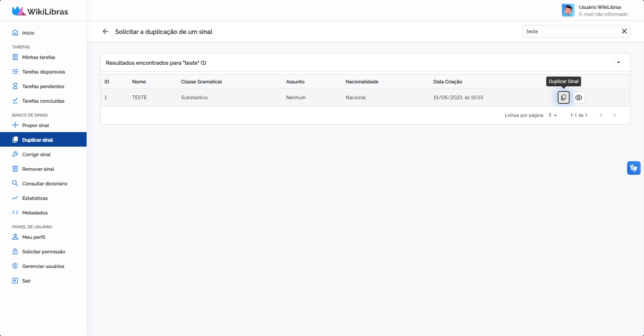Clear the search field with X
This screenshot has height=336, width=644.
click(624, 31)
